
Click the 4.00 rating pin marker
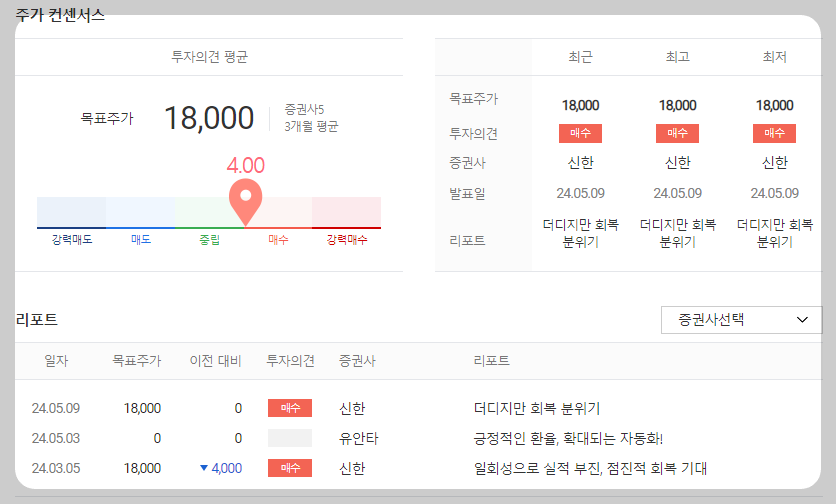[x=246, y=202]
